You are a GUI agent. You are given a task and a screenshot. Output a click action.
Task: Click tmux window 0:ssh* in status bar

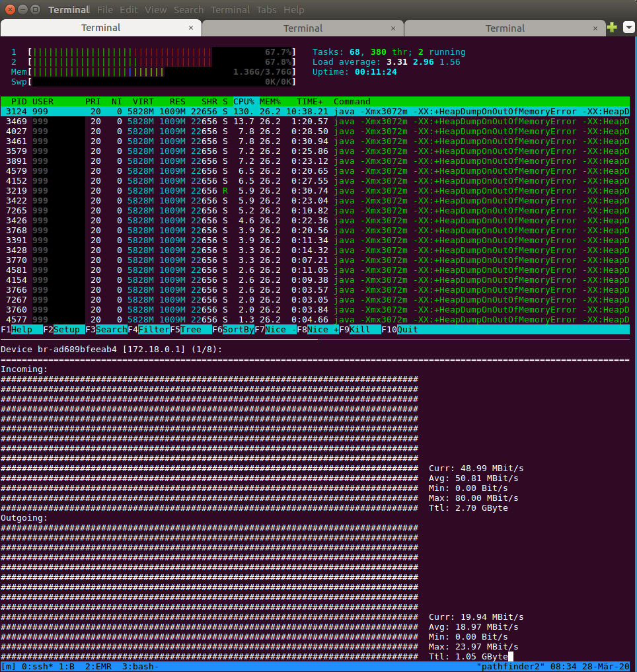37,667
